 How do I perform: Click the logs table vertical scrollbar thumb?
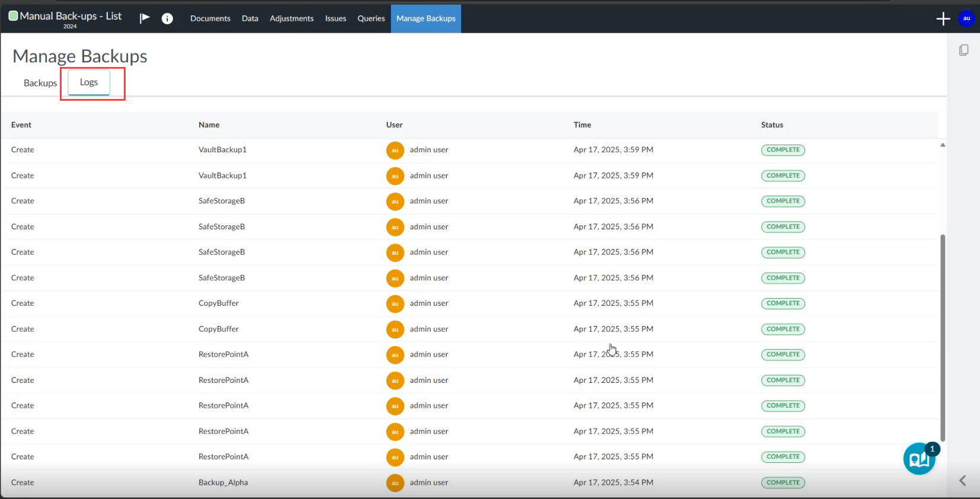(x=942, y=338)
